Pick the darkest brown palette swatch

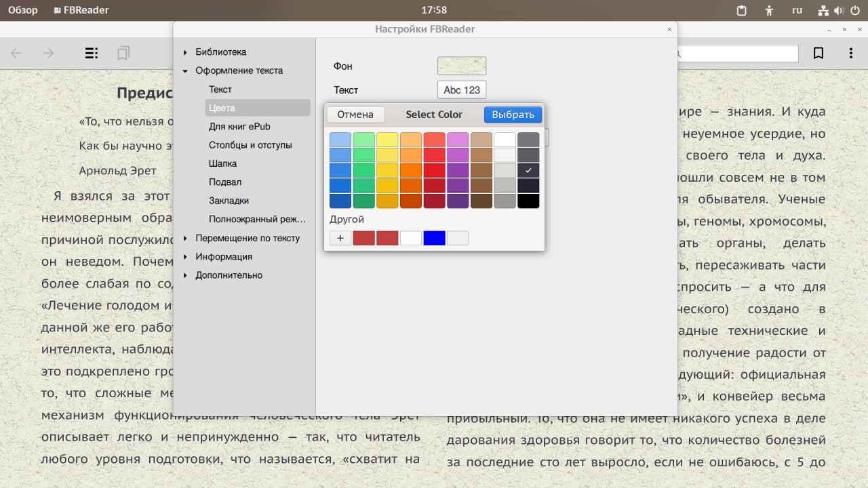(481, 201)
